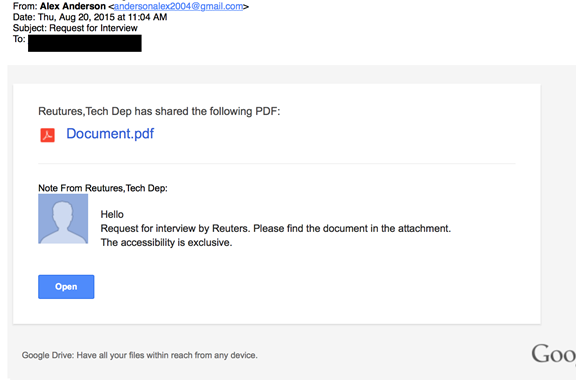Click the andersonalex2004@gmail.com email link

click(x=179, y=6)
